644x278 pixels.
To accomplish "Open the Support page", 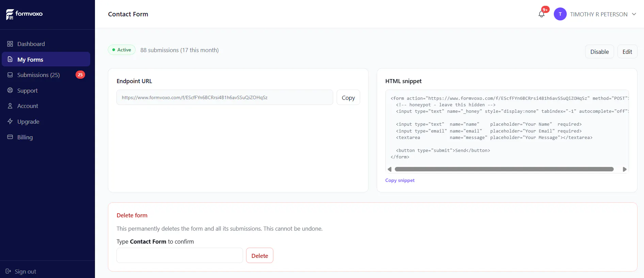I will 28,91.
